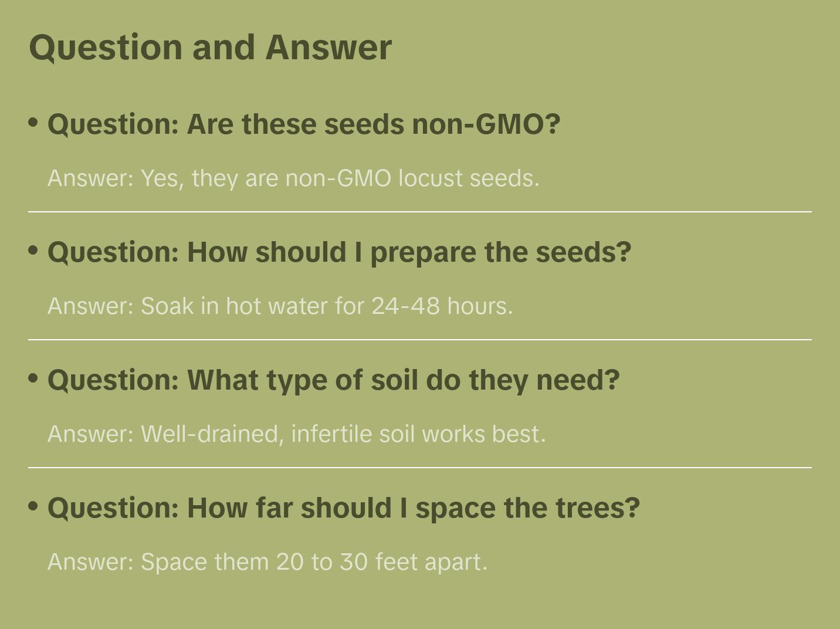Click the "Question and Answer" heading
The width and height of the screenshot is (840, 629).
coord(210,47)
